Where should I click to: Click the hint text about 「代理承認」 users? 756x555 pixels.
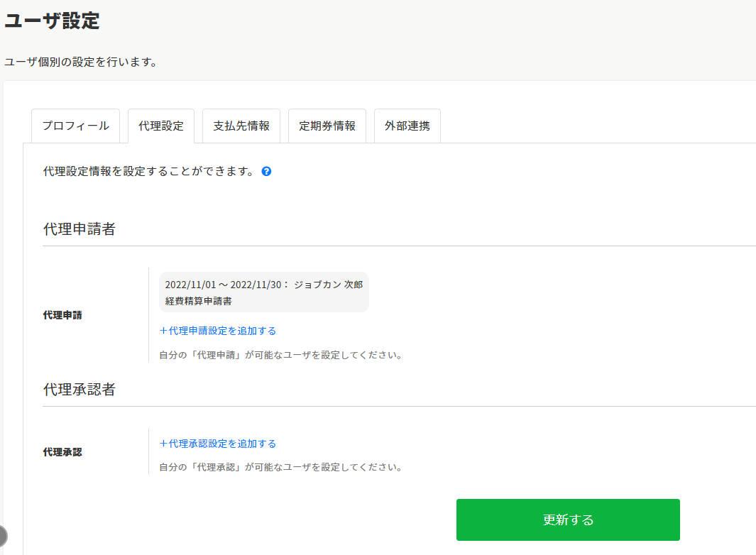[280, 468]
